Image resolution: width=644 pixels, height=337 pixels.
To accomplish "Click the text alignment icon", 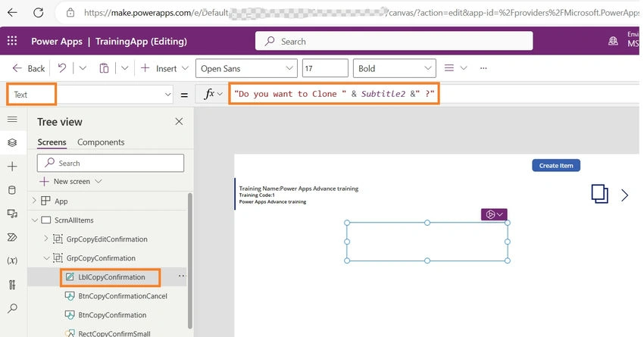I will (x=449, y=68).
